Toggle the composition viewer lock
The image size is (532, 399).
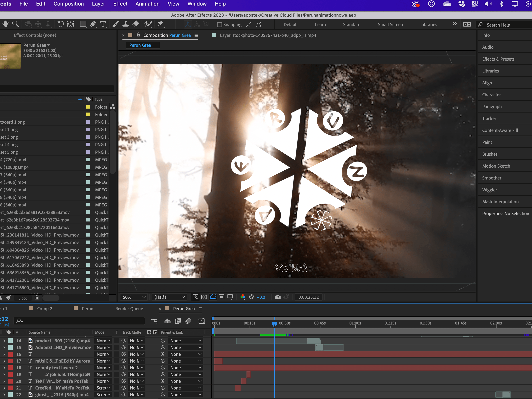coord(138,35)
